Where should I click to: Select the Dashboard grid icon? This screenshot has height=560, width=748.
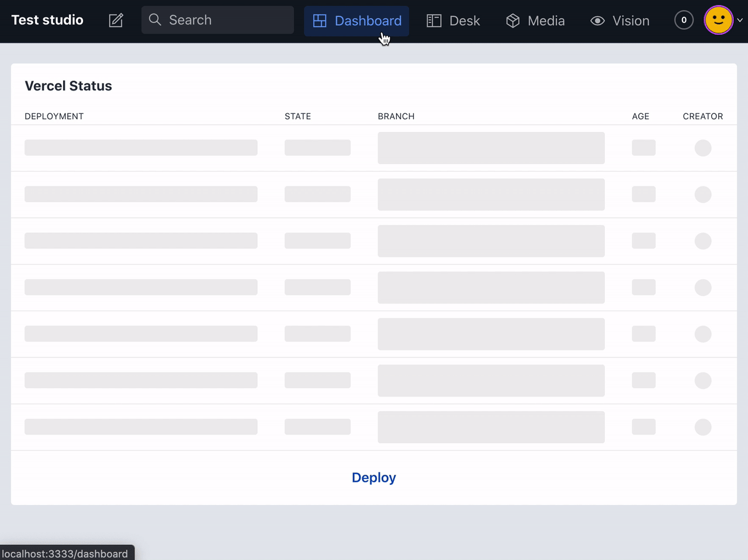pos(320,20)
